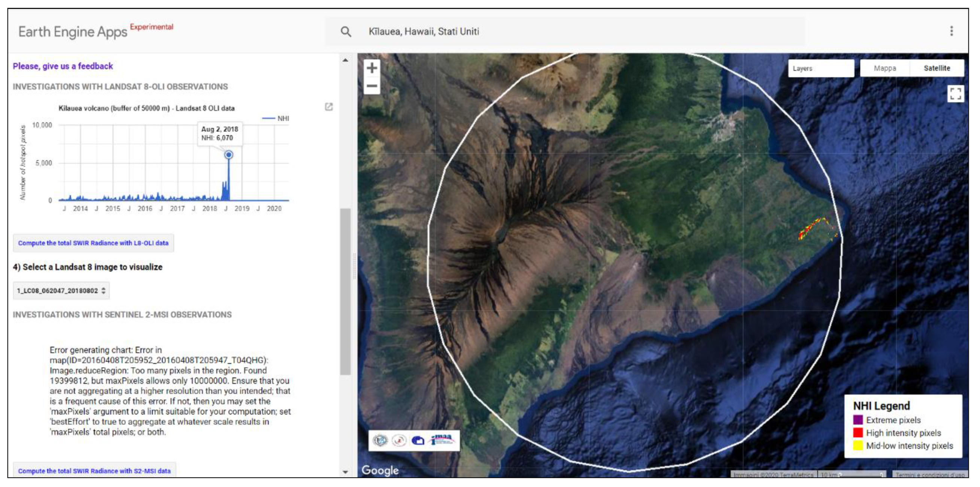The width and height of the screenshot is (980, 487).
Task: Open the three-dot overflow menu
Action: pyautogui.click(x=952, y=31)
